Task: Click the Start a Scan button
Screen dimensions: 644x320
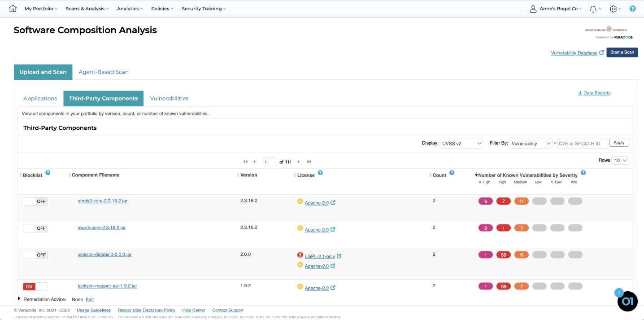Action: [622, 53]
